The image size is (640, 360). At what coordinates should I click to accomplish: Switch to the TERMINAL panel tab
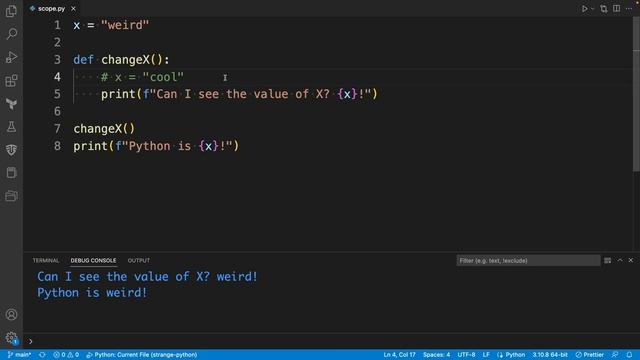point(46,260)
